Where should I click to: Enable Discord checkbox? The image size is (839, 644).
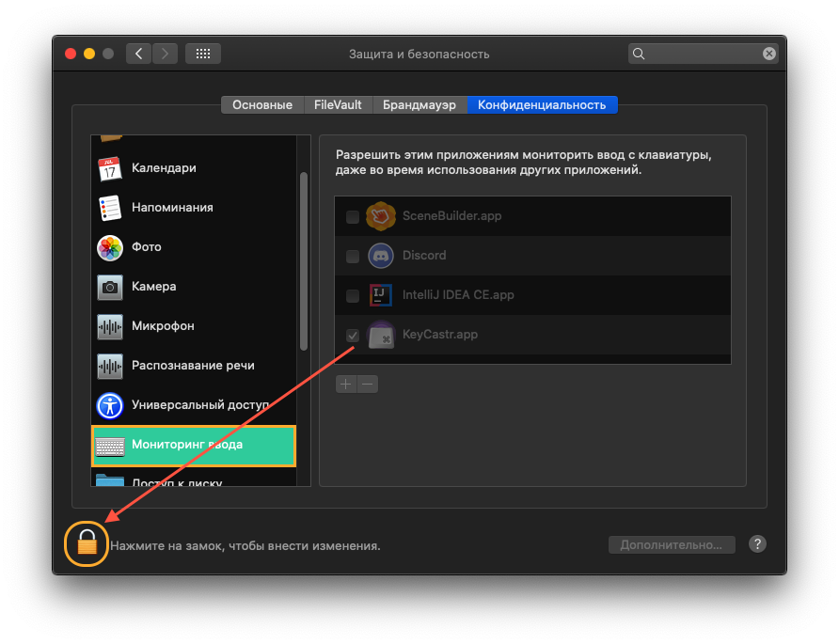pyautogui.click(x=353, y=257)
